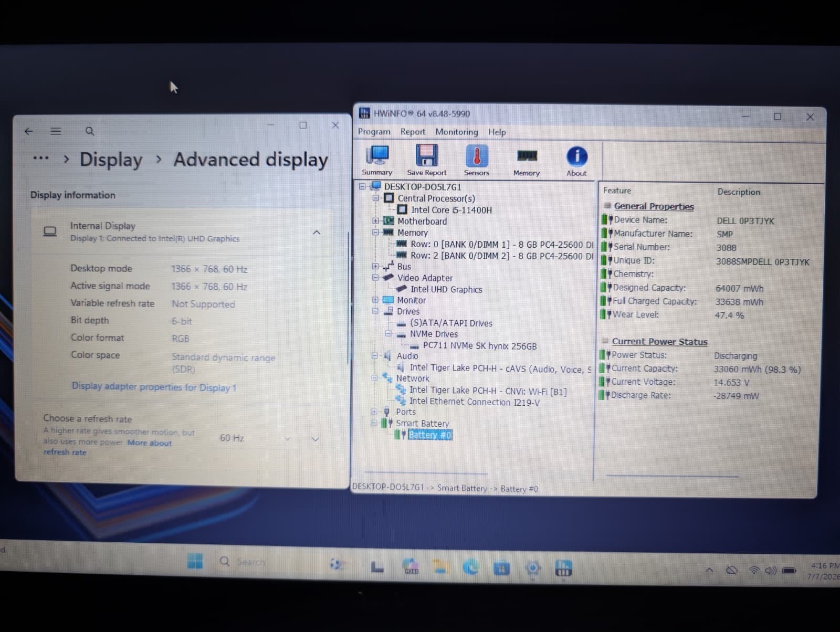Click Designed Capacity value 64007 mWh
Image resolution: width=840 pixels, height=632 pixels.
739,288
